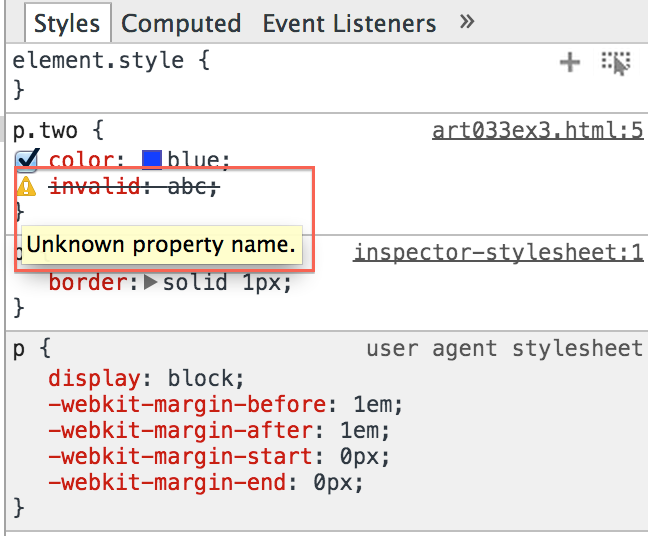The image size is (648, 536).
Task: Click the color property name
Action: point(81,160)
